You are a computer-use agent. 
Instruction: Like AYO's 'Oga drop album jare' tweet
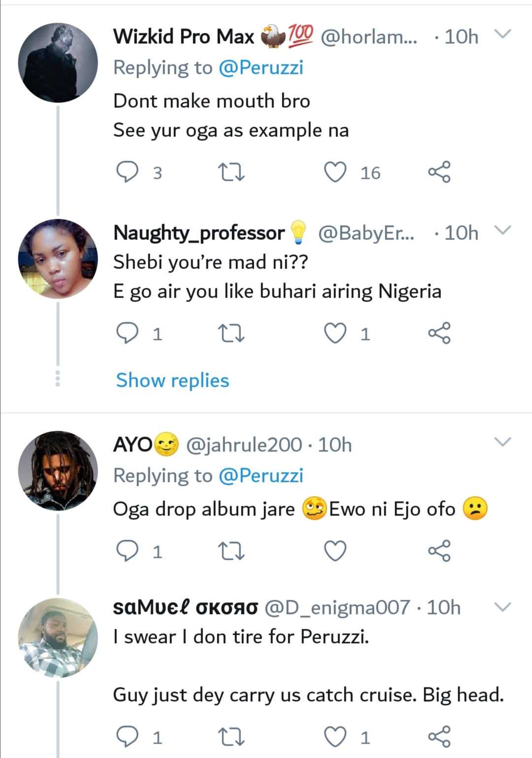click(335, 551)
